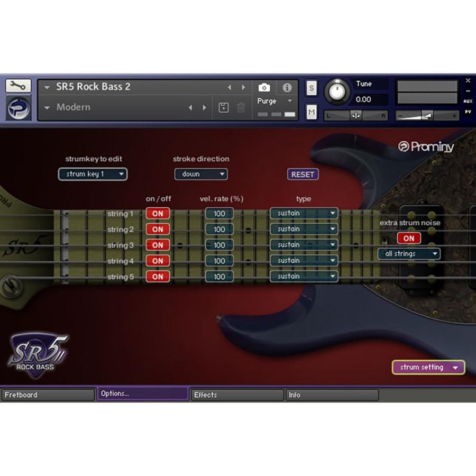Click the vel. rate field for string 1
The image size is (476, 476).
tap(219, 213)
